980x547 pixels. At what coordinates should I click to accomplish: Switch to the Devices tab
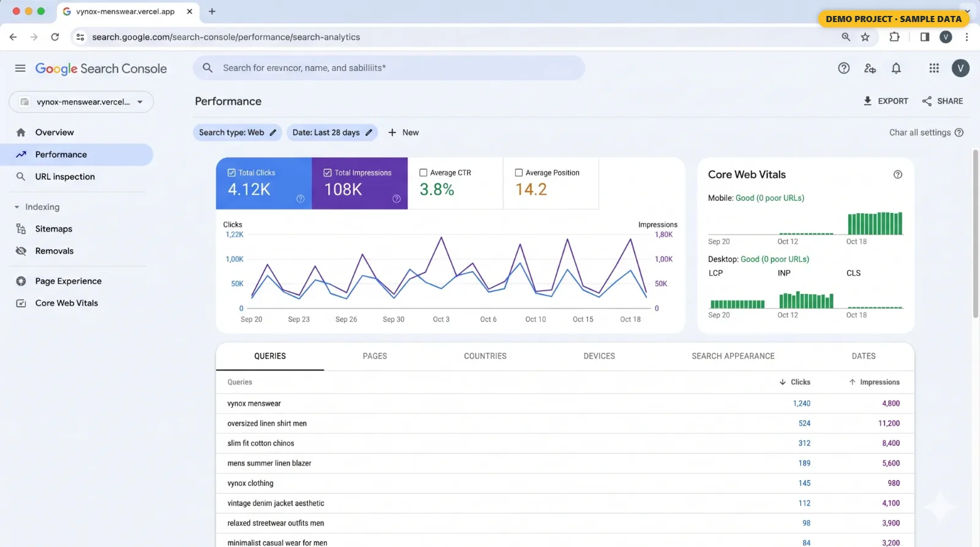(599, 356)
